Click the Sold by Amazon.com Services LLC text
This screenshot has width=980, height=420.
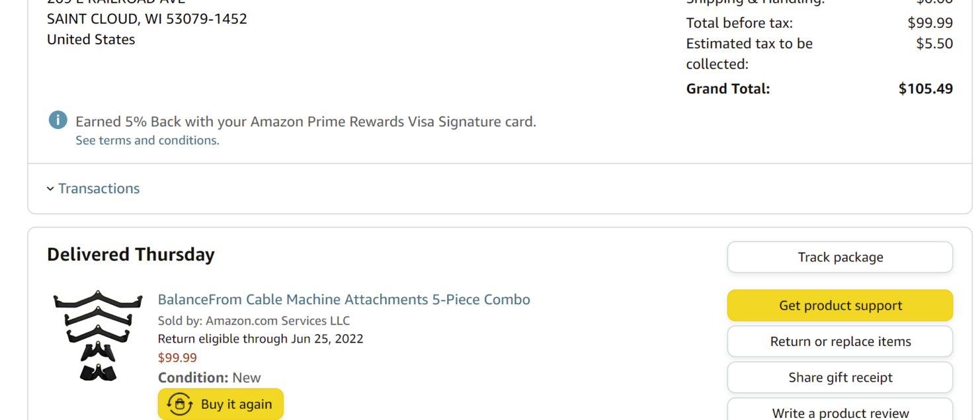pos(254,321)
